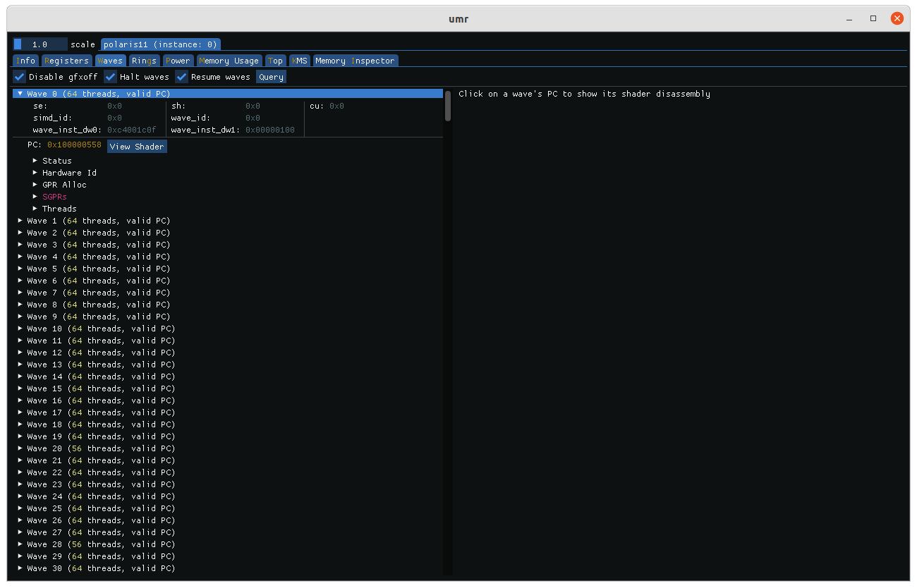917x588 pixels.
Task: Click the waves list scrollbar thumb
Action: [x=447, y=106]
